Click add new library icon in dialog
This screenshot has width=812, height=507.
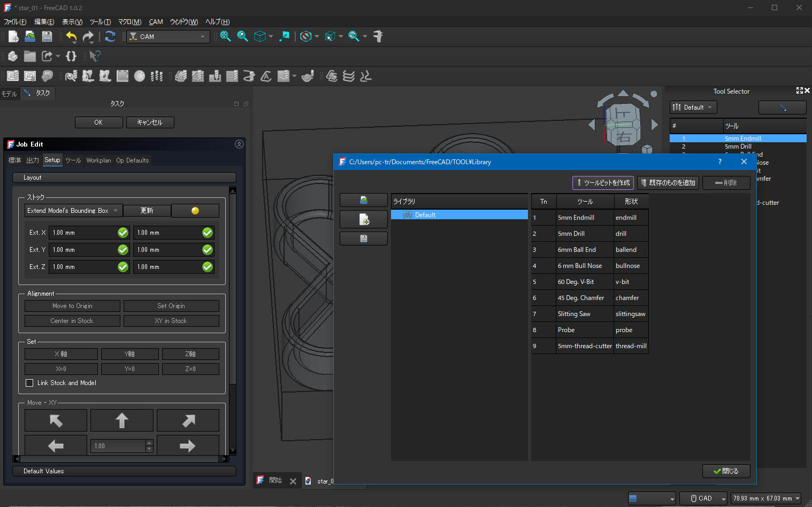point(364,219)
